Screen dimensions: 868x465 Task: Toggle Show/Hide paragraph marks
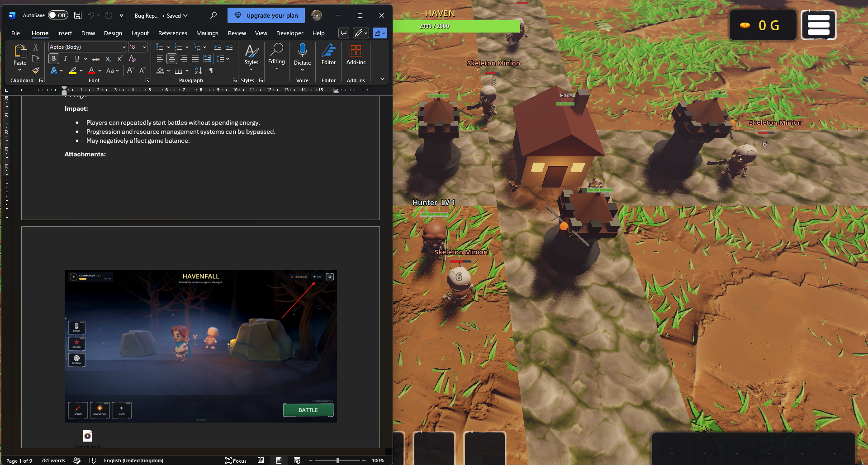pos(212,70)
